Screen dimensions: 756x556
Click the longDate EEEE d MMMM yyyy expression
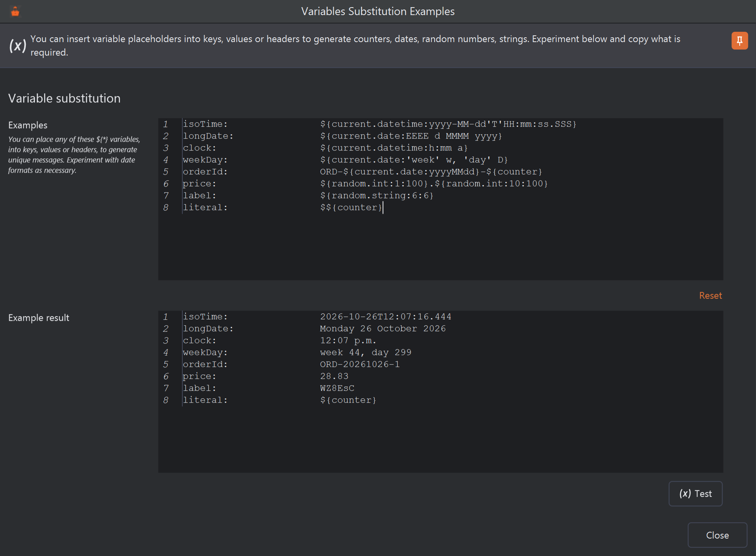(x=411, y=136)
